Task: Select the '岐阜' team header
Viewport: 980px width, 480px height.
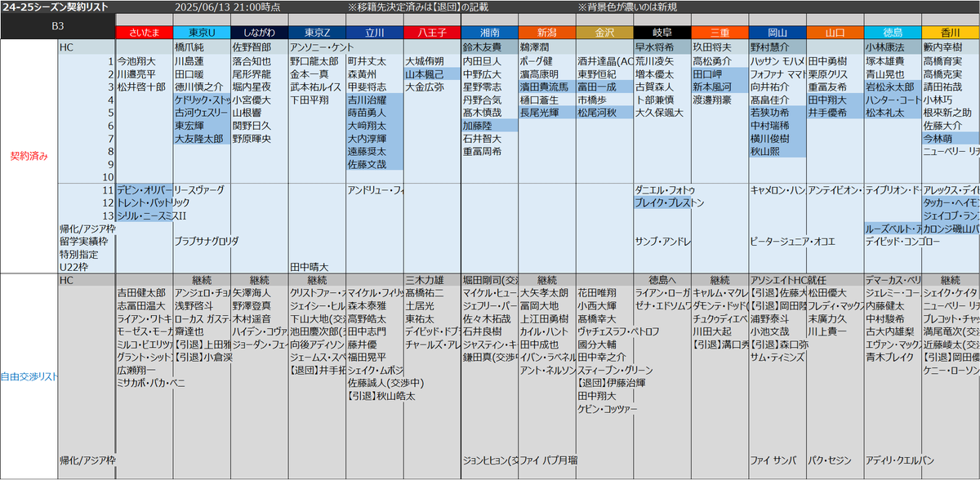Action: [661, 33]
